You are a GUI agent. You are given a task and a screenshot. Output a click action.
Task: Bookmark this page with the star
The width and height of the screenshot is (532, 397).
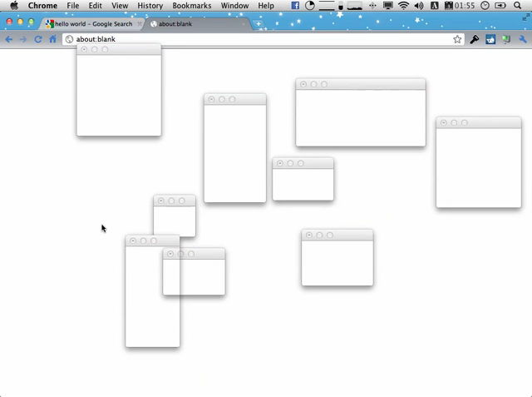(x=457, y=39)
